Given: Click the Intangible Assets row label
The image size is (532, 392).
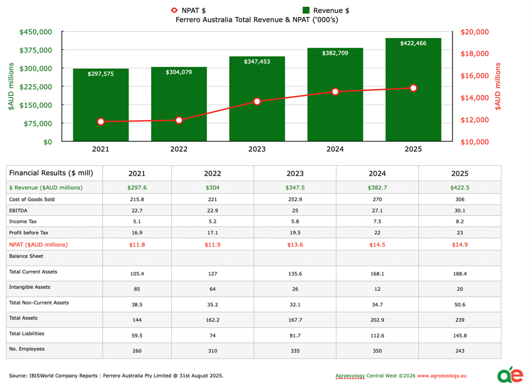Looking at the screenshot, I should pos(30,287).
